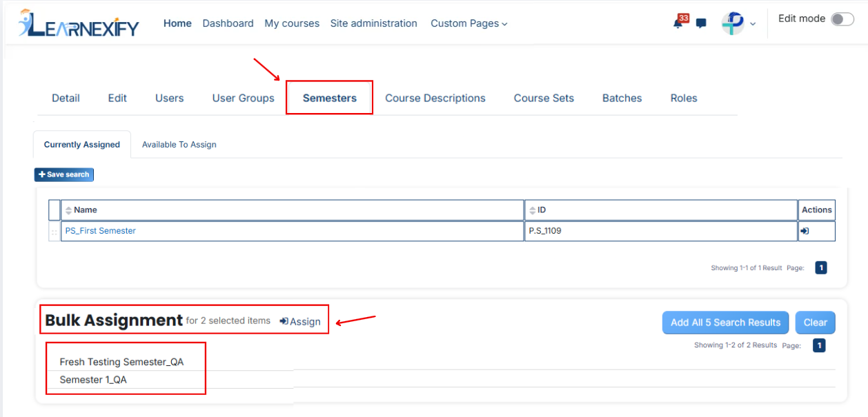Sort table by ID column arrows

[532, 210]
